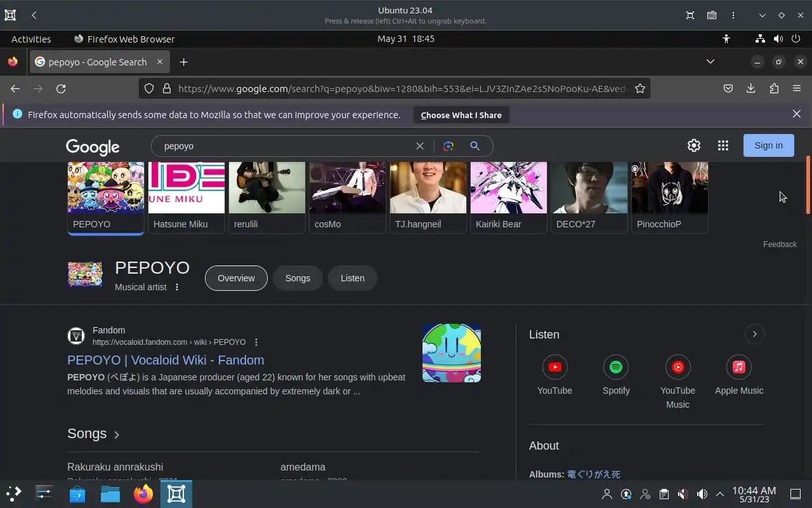
Task: Go back to previous page
Action: [x=15, y=89]
